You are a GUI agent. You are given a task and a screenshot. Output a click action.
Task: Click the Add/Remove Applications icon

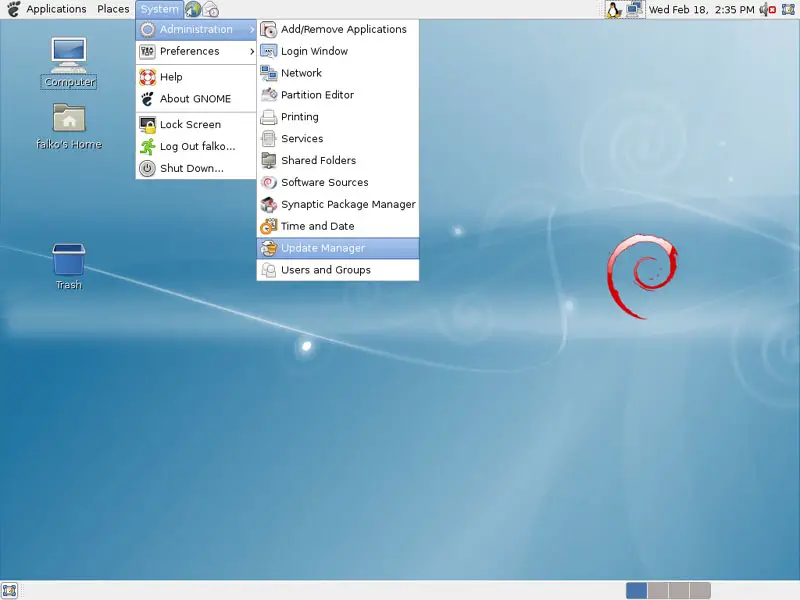(268, 30)
